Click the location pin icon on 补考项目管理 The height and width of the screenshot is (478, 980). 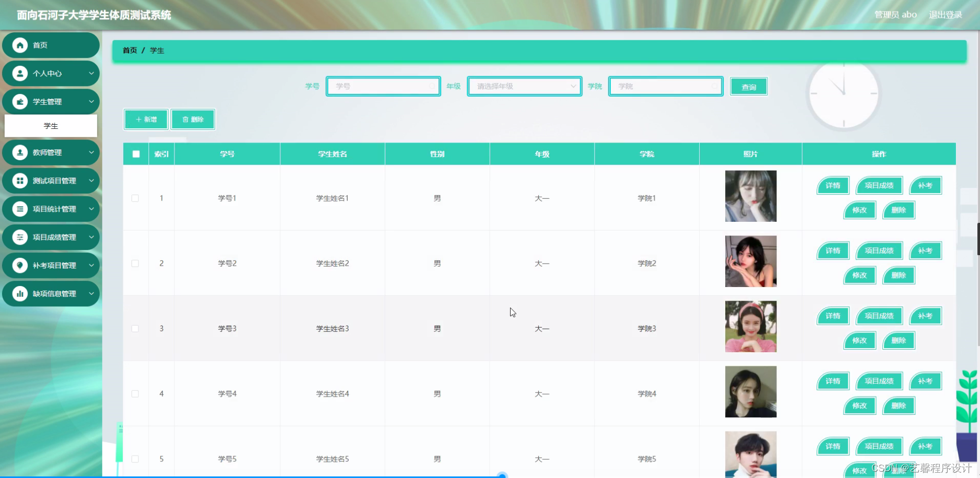point(20,265)
